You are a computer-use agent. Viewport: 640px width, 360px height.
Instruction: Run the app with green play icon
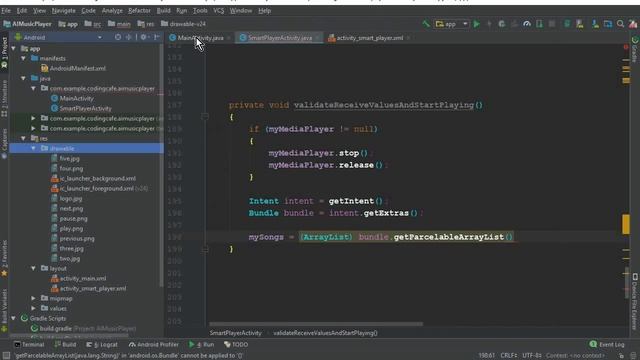click(x=476, y=24)
